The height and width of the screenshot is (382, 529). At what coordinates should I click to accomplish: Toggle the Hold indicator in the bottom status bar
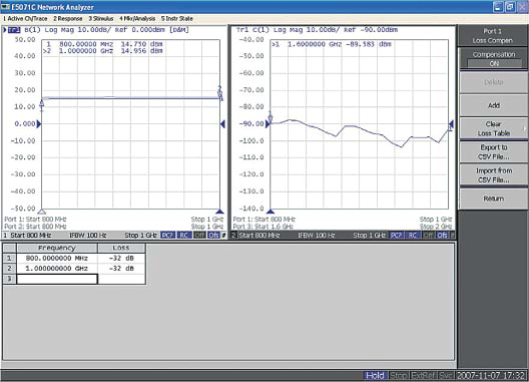(x=375, y=375)
